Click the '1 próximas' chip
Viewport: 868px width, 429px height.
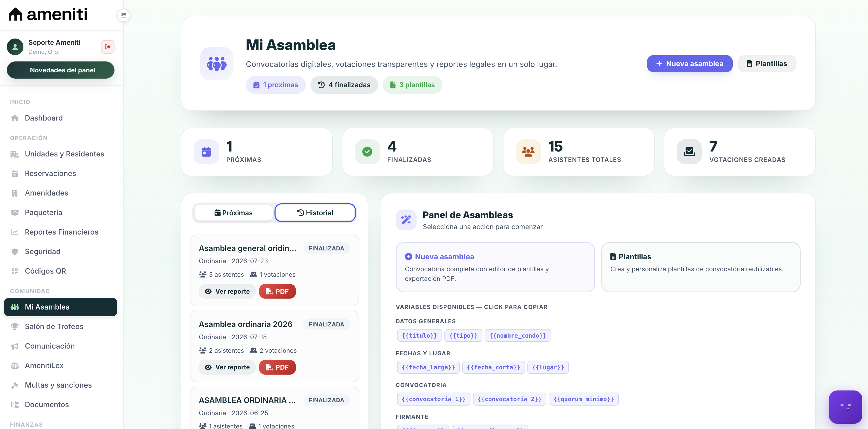[275, 85]
